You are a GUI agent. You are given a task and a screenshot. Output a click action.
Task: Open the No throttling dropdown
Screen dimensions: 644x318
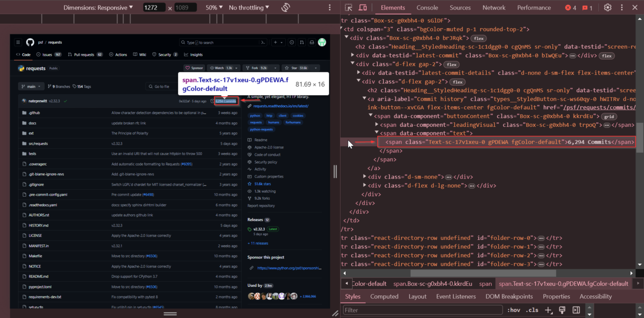click(249, 8)
